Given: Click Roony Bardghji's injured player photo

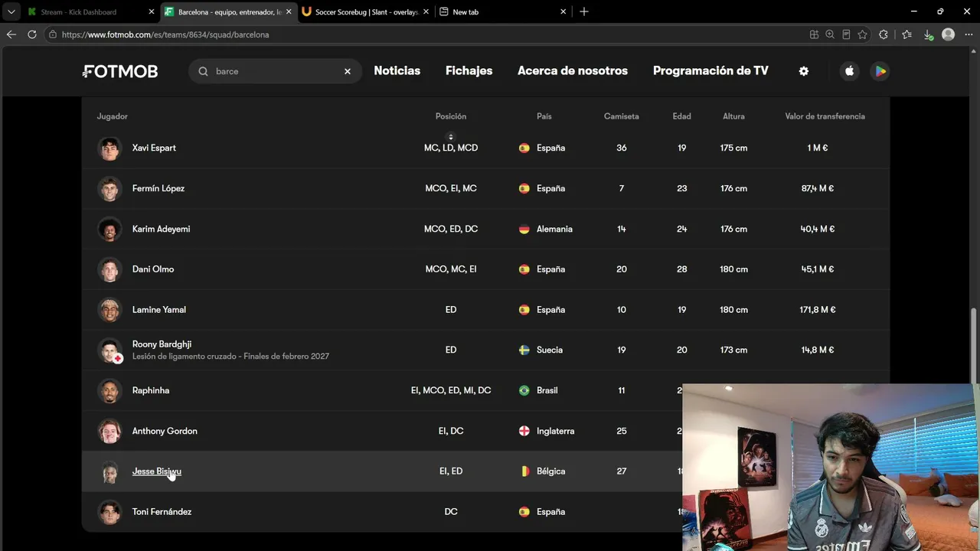Looking at the screenshot, I should coord(109,350).
